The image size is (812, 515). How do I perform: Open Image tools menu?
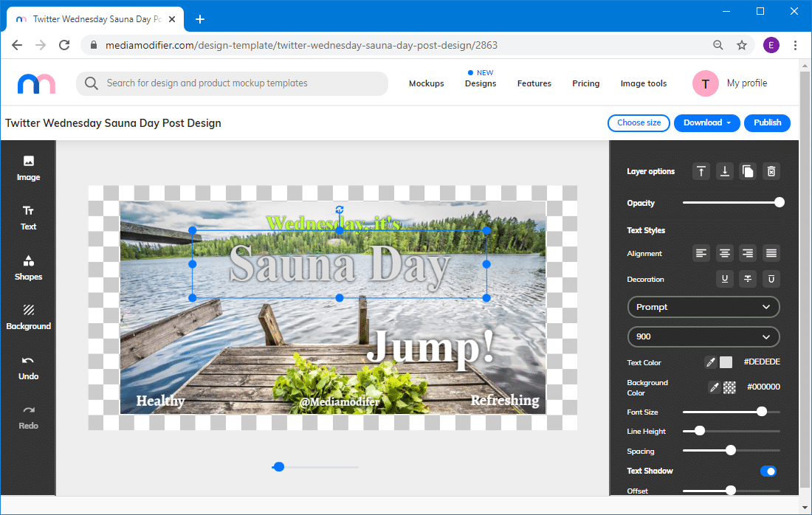point(644,83)
